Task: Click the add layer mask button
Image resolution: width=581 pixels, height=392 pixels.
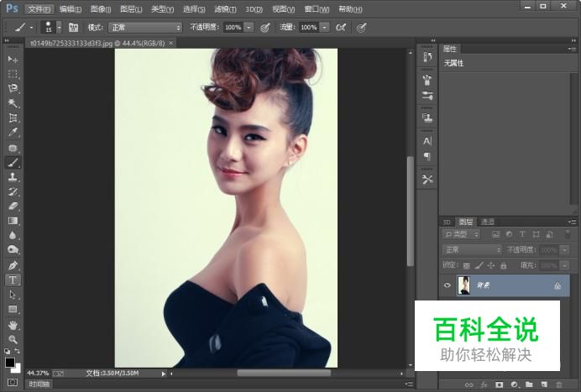Action: [x=499, y=385]
